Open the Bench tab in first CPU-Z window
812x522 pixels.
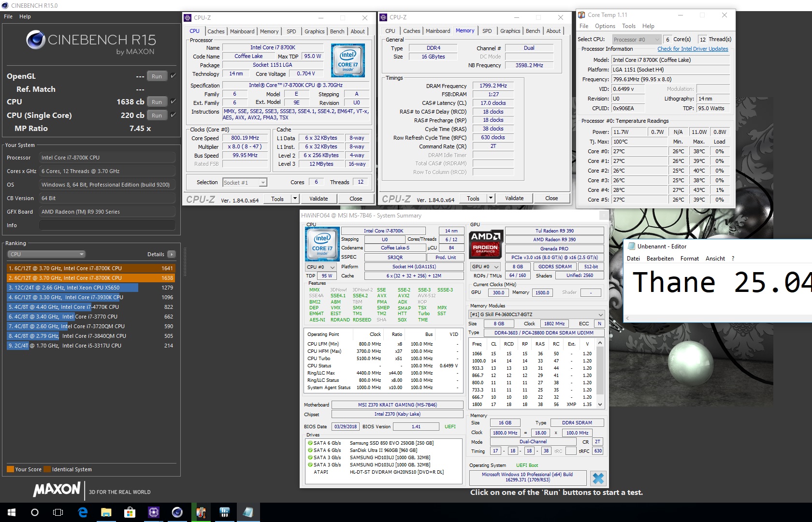[x=337, y=31]
